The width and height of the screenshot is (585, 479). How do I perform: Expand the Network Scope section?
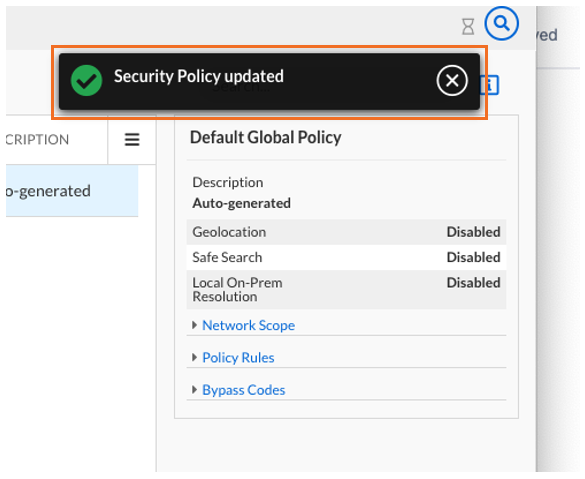click(248, 325)
